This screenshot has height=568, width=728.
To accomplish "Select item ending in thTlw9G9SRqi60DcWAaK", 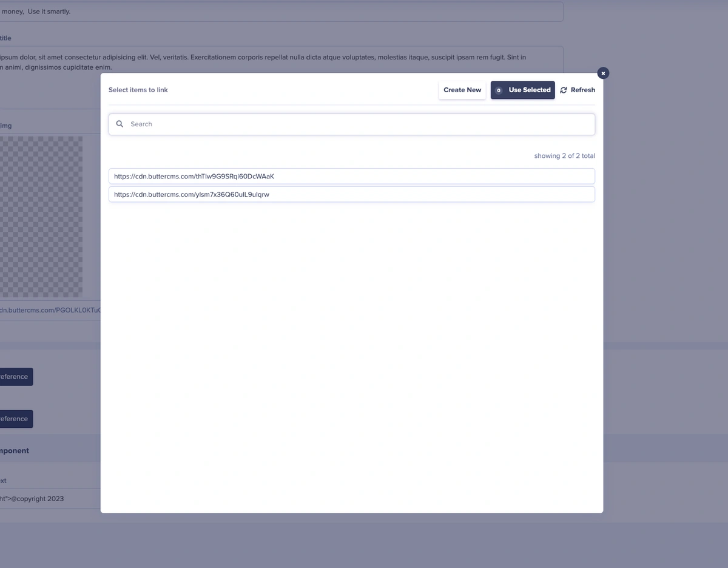I will [352, 177].
